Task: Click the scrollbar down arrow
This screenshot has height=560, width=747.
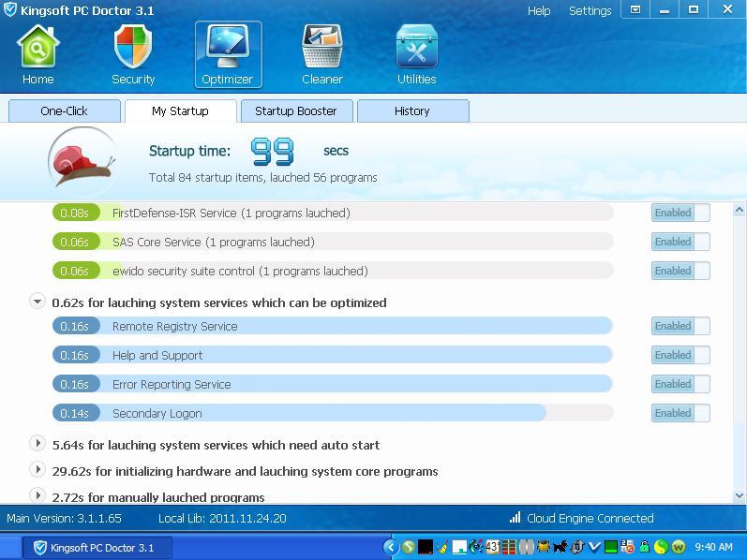Action: point(740,495)
